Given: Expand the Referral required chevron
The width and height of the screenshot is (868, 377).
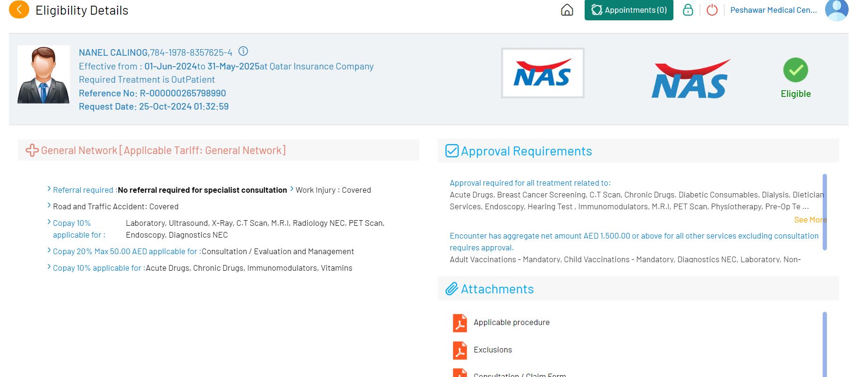Looking at the screenshot, I should [x=49, y=189].
